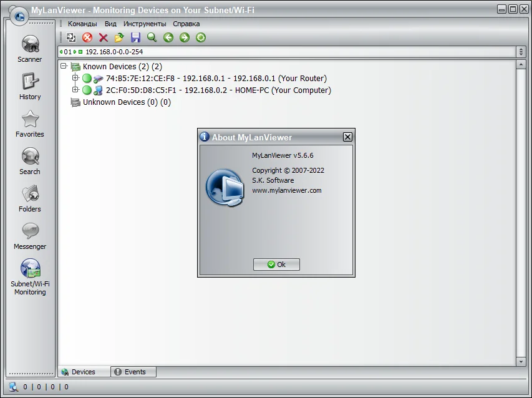The height and width of the screenshot is (398, 532).
Task: Click the info icon in the About title bar
Action: (x=204, y=137)
